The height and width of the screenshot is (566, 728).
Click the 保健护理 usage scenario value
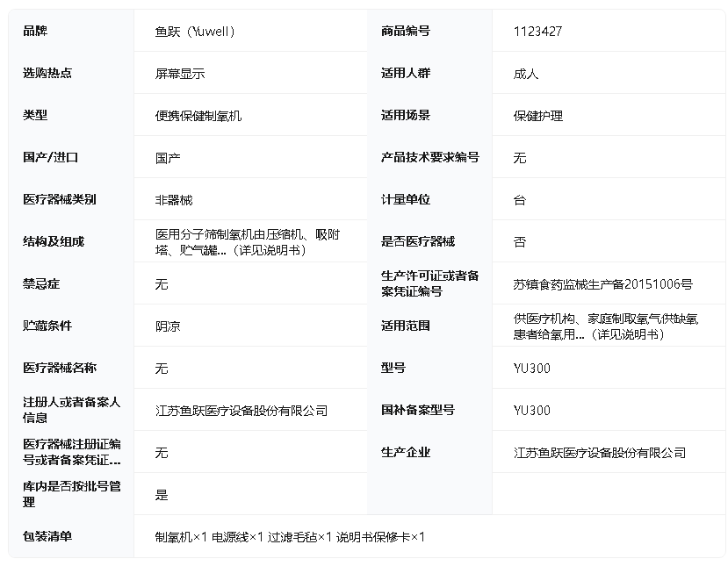(538, 116)
